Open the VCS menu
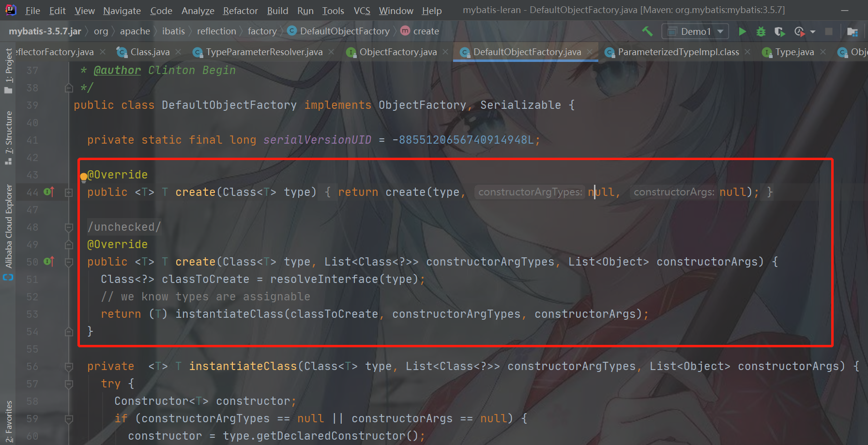Image resolution: width=868 pixels, height=445 pixels. pos(362,11)
